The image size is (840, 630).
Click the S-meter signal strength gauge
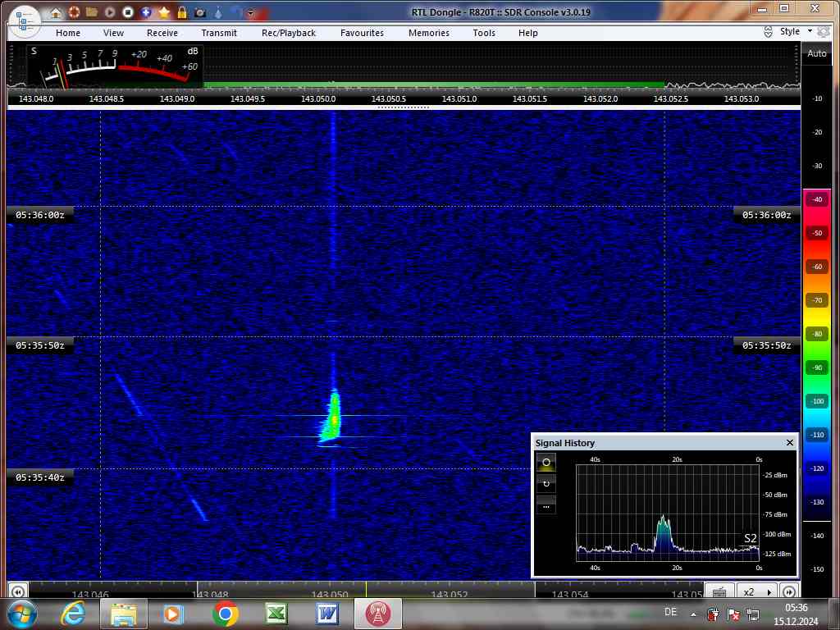pyautogui.click(x=114, y=66)
